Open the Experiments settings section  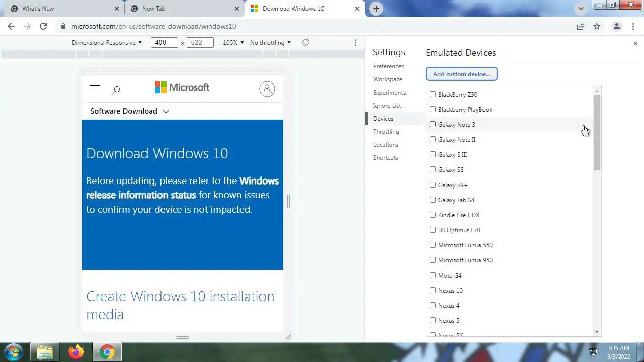tap(389, 93)
